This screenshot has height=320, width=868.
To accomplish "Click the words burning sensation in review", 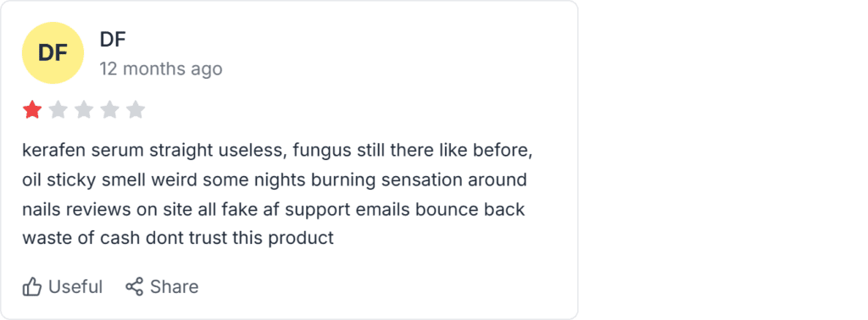I will (x=408, y=180).
